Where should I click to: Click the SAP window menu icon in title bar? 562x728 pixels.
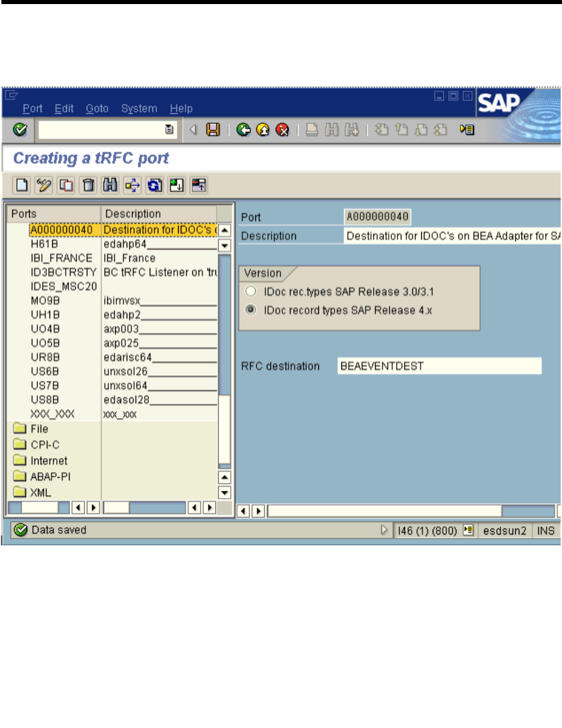11,95
